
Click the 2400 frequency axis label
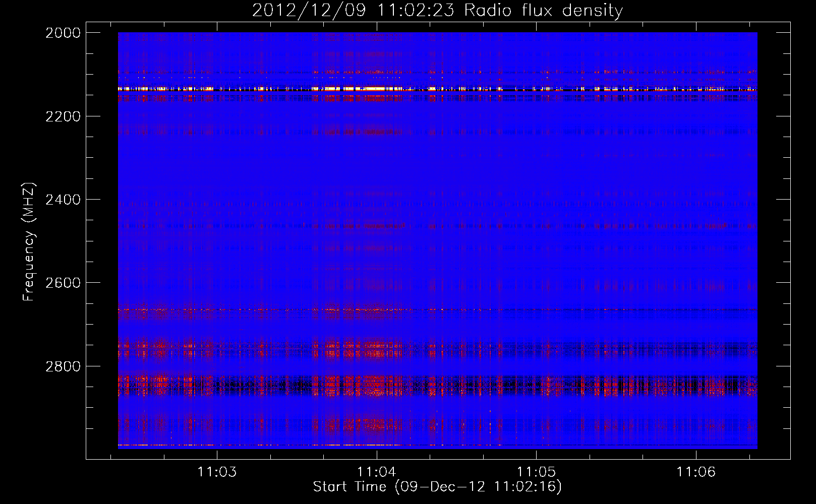[63, 200]
